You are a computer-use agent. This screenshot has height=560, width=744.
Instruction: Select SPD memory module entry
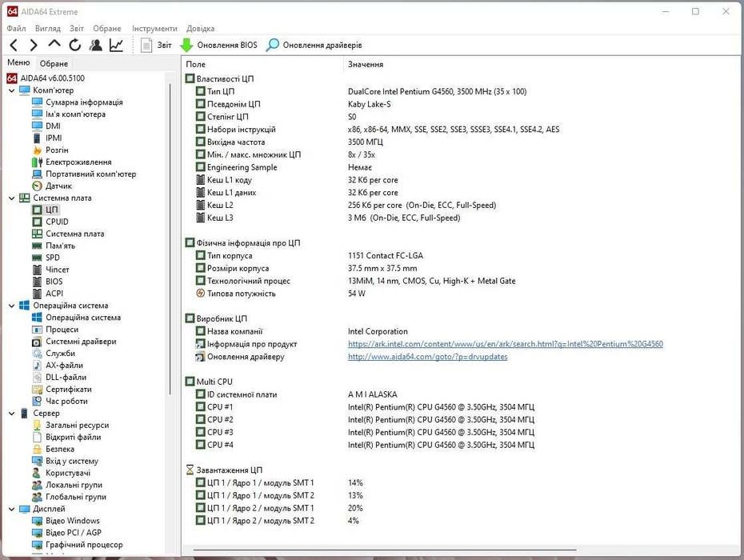[46, 258]
